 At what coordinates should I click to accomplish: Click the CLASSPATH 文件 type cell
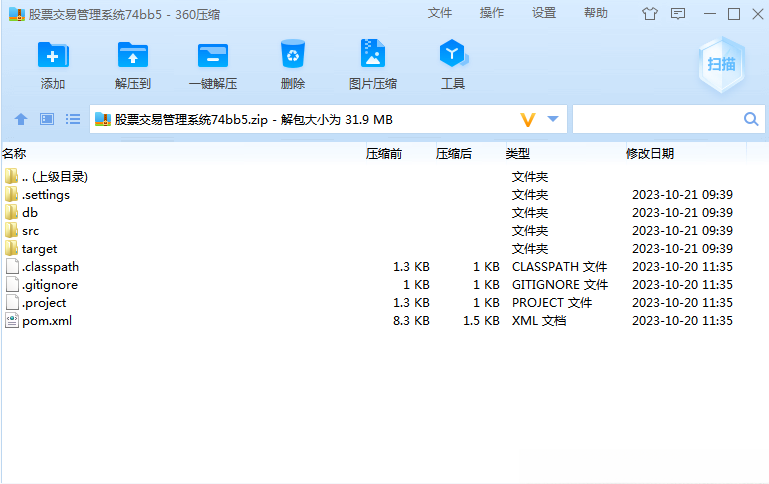click(559, 267)
